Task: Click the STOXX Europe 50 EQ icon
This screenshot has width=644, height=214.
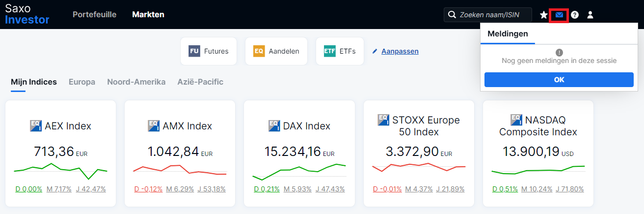Action: [383, 120]
